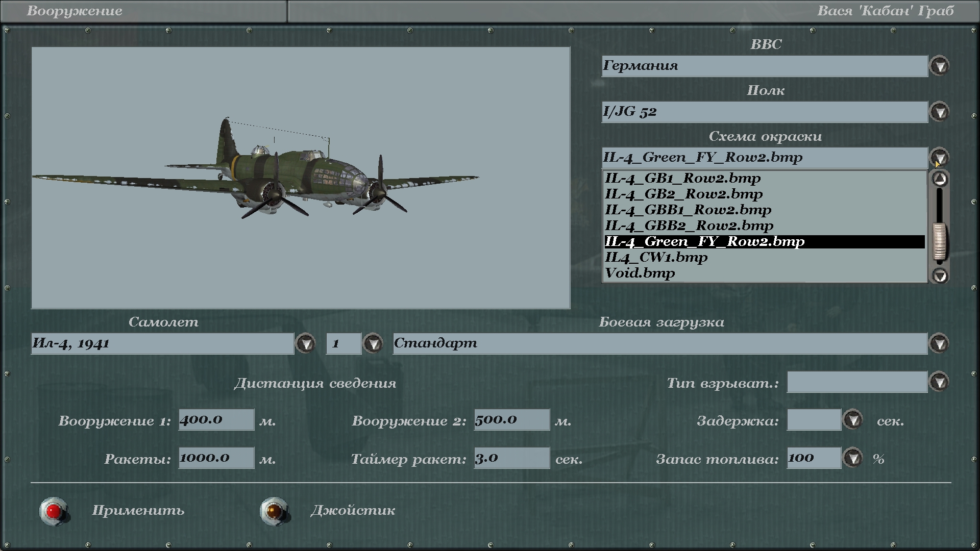This screenshot has width=980, height=551.
Task: Choose IL4_CW1.bmp from the skin list
Action: tap(656, 257)
